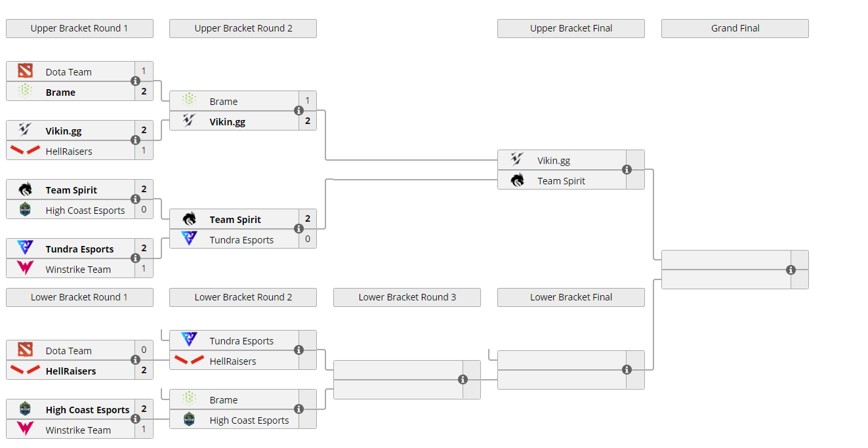Open Upper Bracket Final match info icon
The height and width of the screenshot is (448, 868).
pos(627,170)
